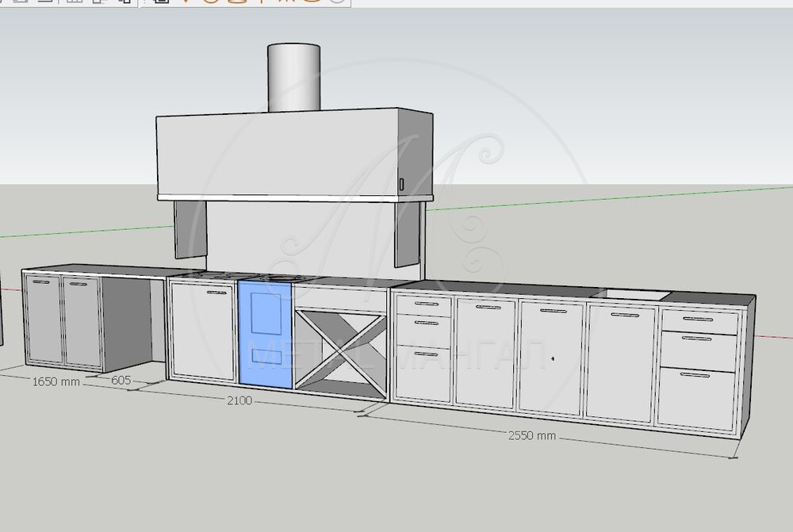Click the left side panel under the hood
The image size is (793, 532).
coord(191,230)
